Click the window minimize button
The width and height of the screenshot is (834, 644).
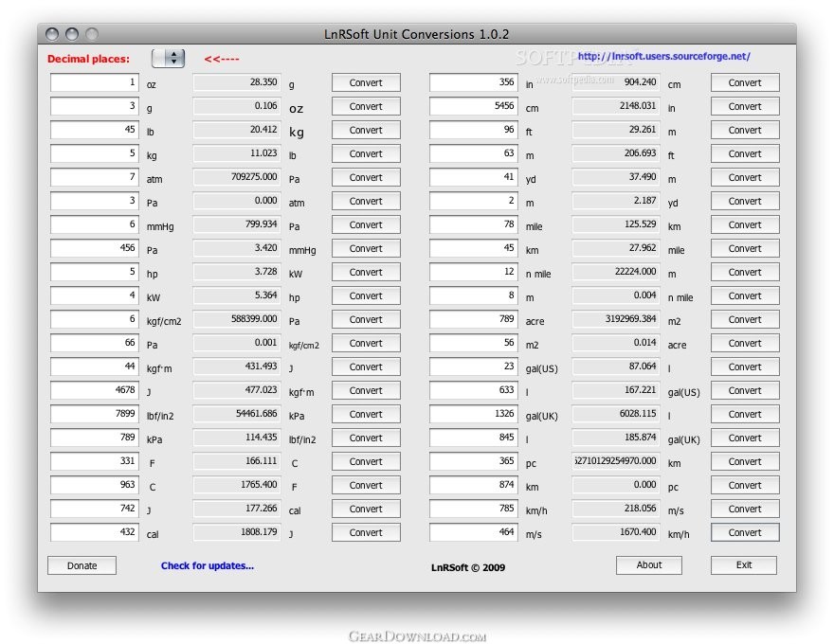tap(72, 34)
